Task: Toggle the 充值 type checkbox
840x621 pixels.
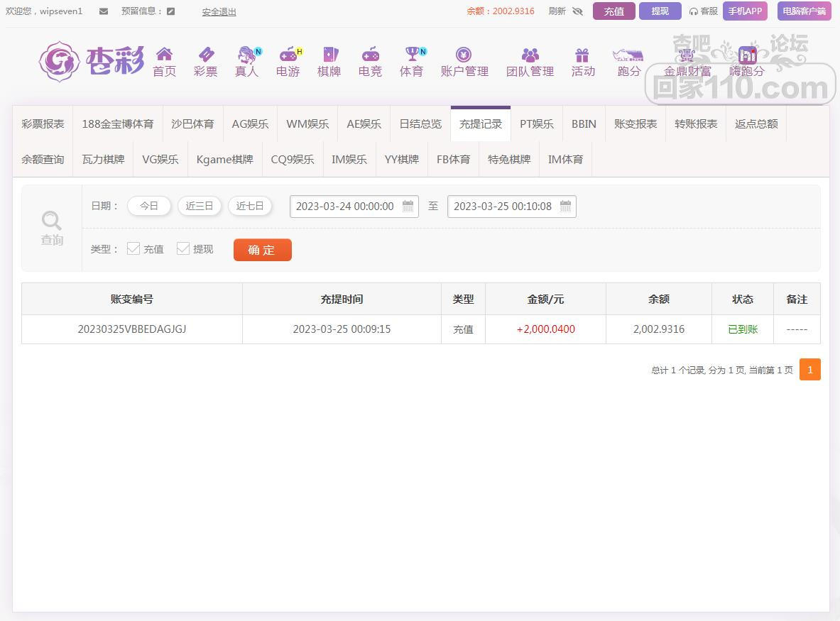Action: [x=133, y=248]
